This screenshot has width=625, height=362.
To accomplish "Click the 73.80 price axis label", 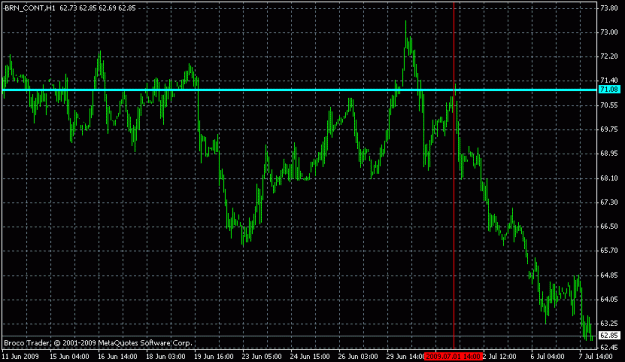I will point(609,8).
